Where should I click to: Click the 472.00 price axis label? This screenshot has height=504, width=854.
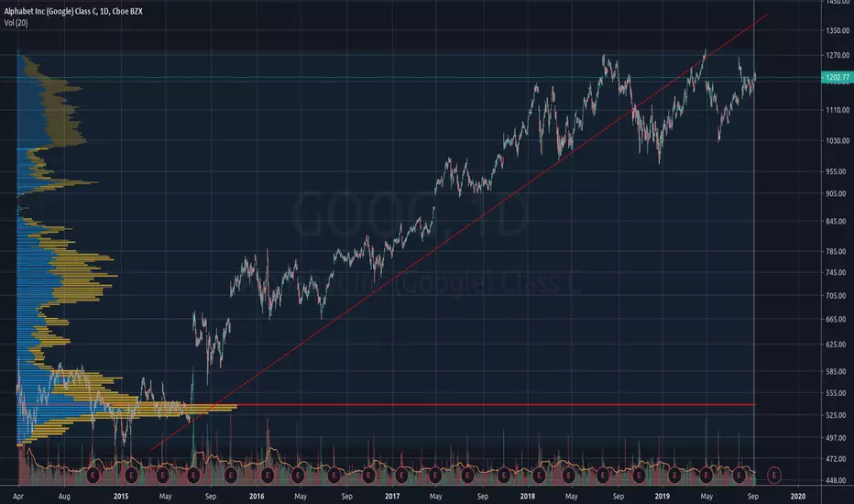click(x=838, y=459)
